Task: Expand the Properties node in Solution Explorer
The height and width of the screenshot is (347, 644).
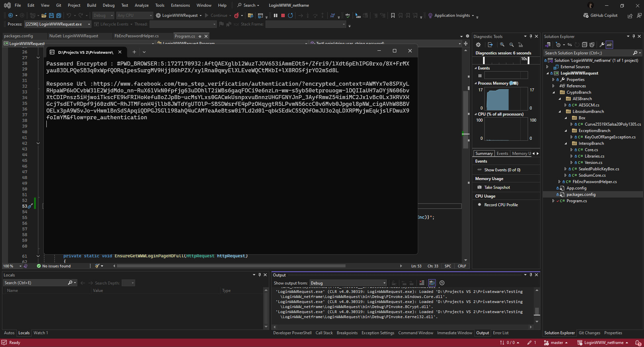Action: [553, 80]
